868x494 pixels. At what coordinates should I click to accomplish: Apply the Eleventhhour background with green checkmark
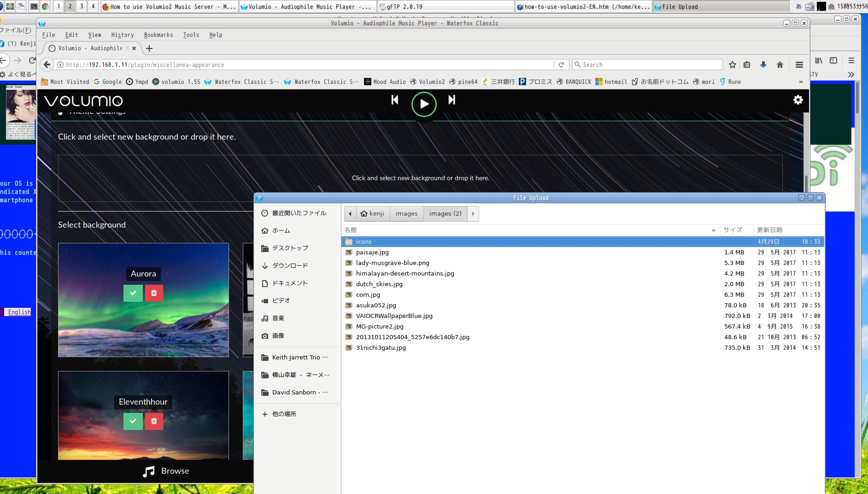coord(133,421)
